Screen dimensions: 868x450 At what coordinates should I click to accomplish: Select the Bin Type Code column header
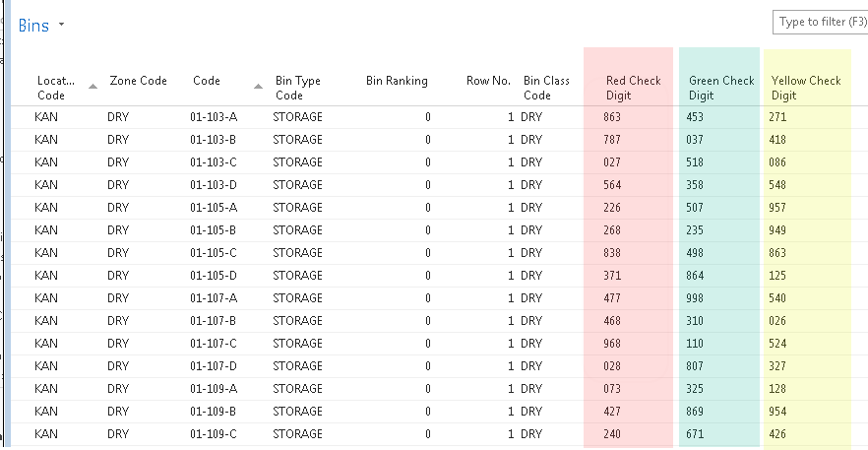pyautogui.click(x=297, y=88)
